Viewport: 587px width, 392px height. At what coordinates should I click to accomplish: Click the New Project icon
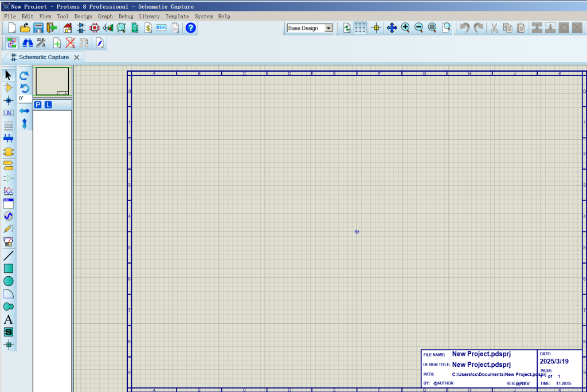click(11, 28)
